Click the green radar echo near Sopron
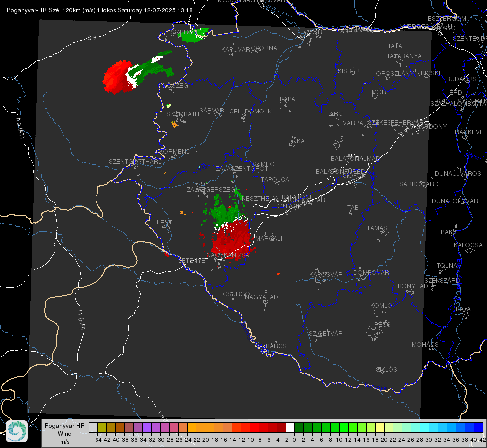The width and height of the screenshot is (487, 448). 195,35
